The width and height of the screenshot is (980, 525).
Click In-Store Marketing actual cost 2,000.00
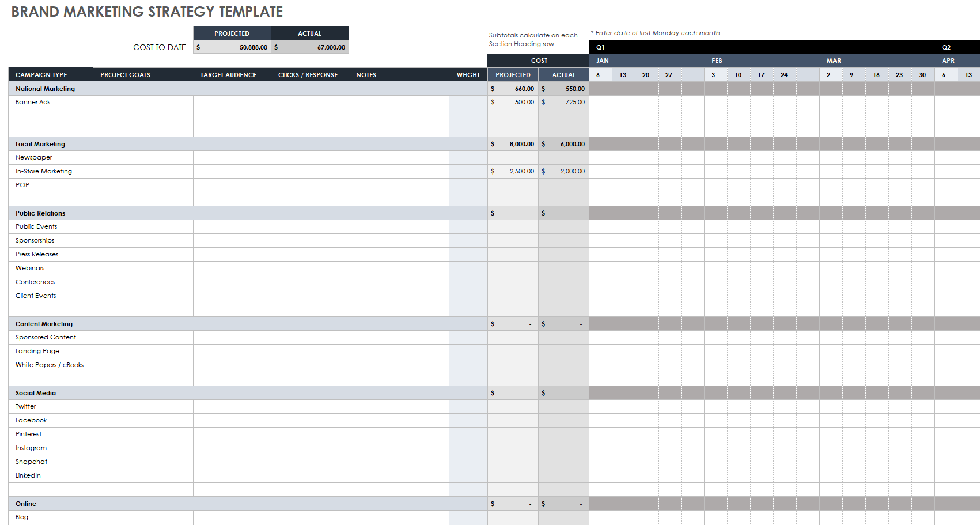(563, 171)
